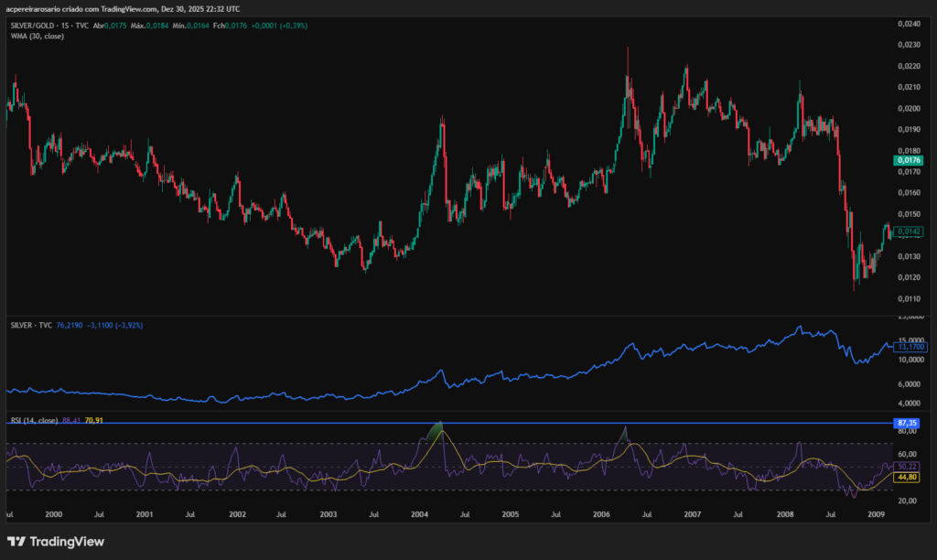Click the 2009 label on the time axis
937x560 pixels.
click(876, 515)
